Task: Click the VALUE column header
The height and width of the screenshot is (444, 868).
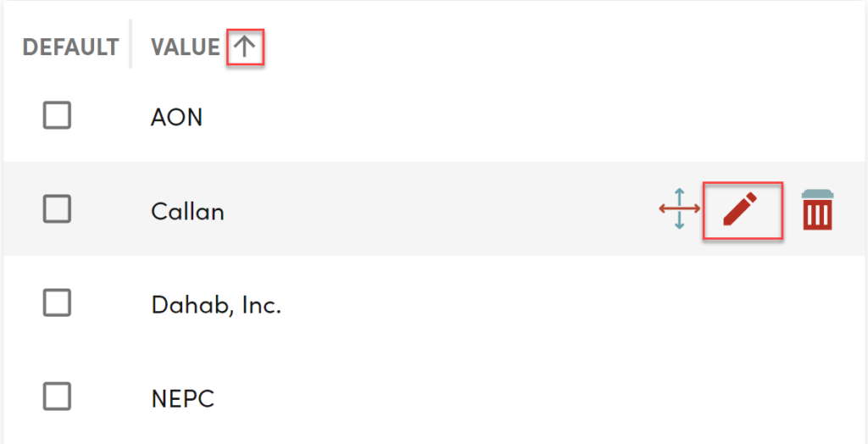Action: point(186,47)
